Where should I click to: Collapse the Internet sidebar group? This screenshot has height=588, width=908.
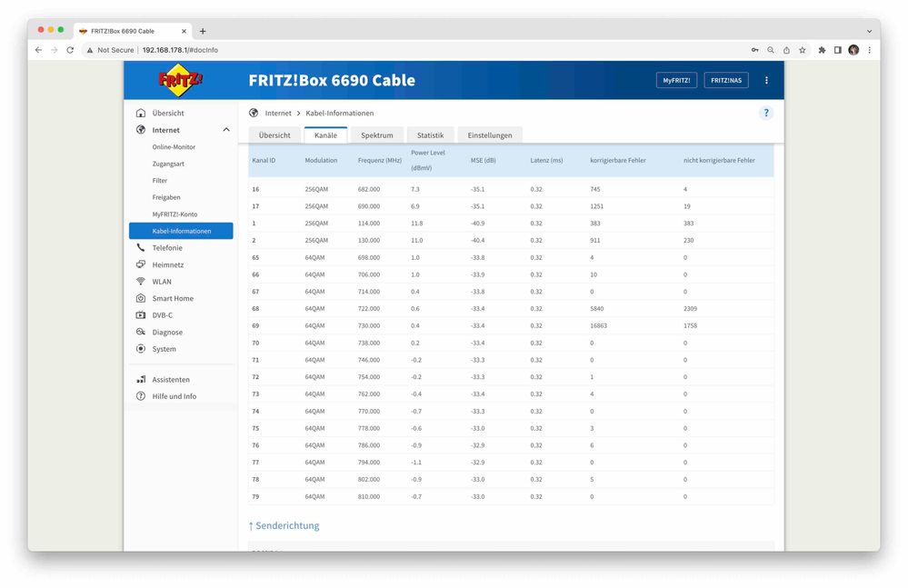point(225,129)
